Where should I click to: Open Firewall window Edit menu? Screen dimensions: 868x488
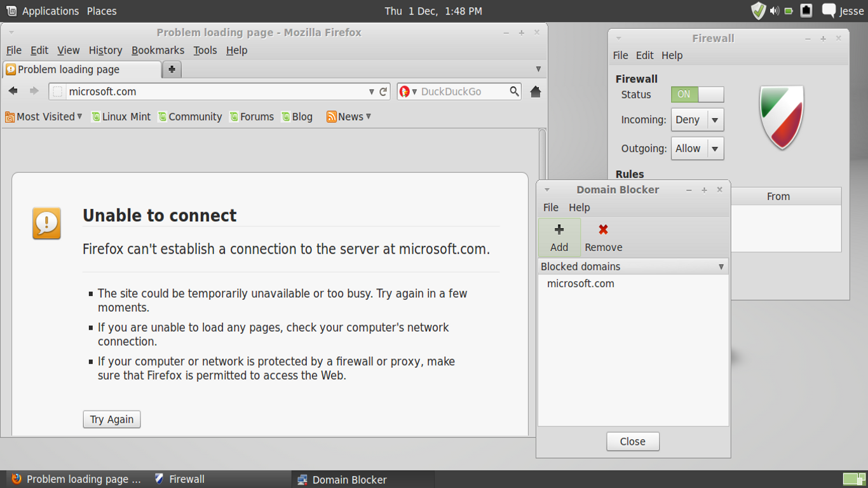point(645,55)
